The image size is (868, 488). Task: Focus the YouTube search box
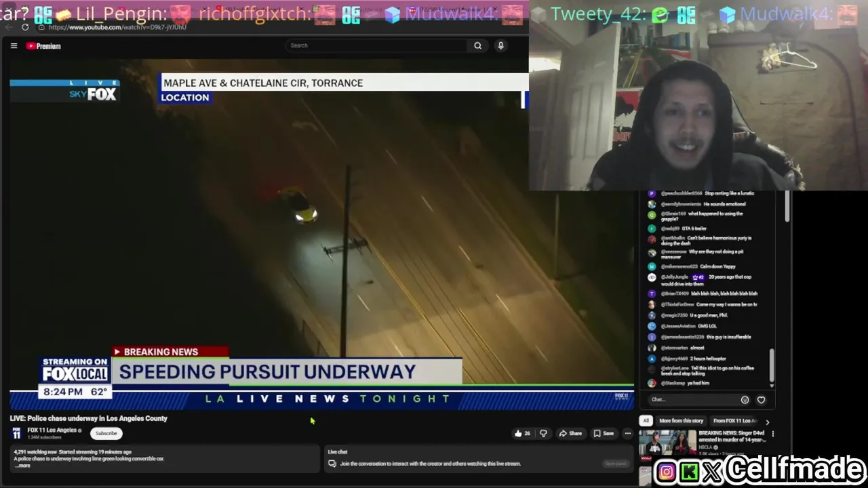click(x=376, y=45)
